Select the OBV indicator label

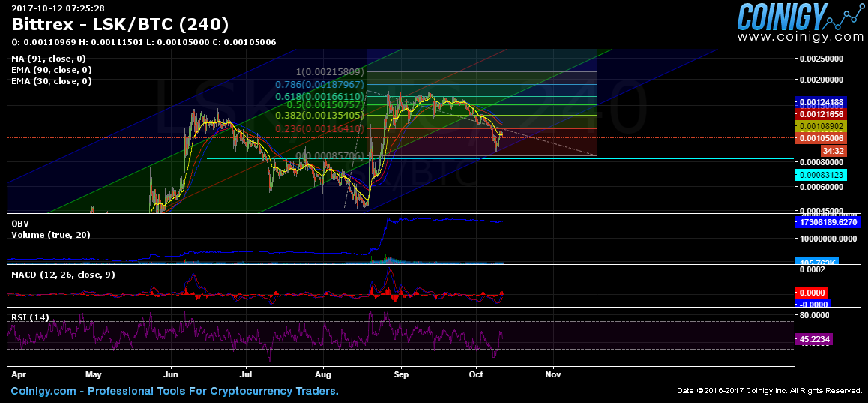[x=20, y=224]
